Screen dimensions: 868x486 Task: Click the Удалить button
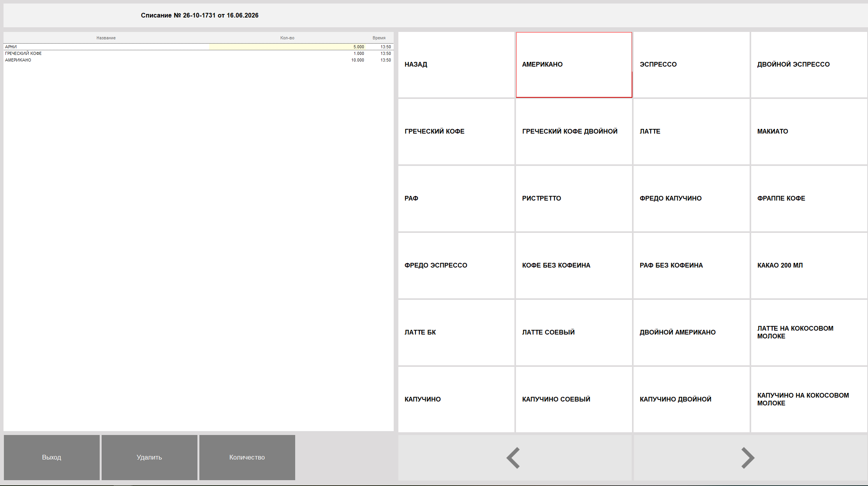(x=150, y=458)
